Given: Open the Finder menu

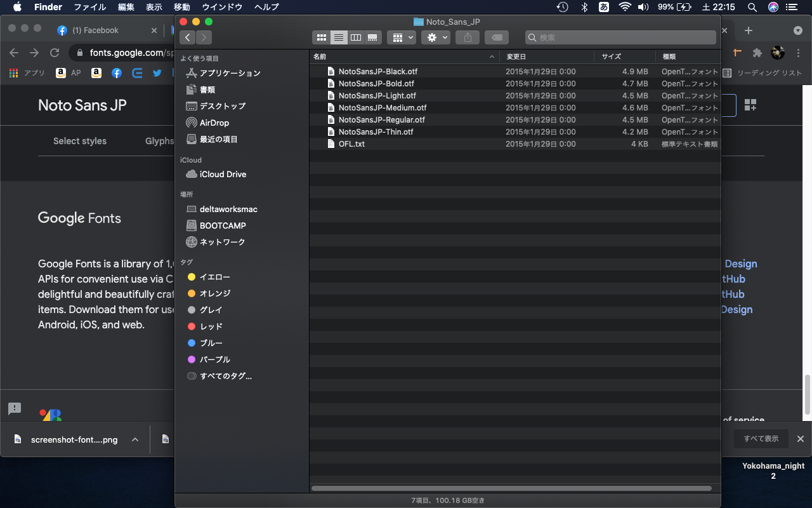Looking at the screenshot, I should (48, 7).
